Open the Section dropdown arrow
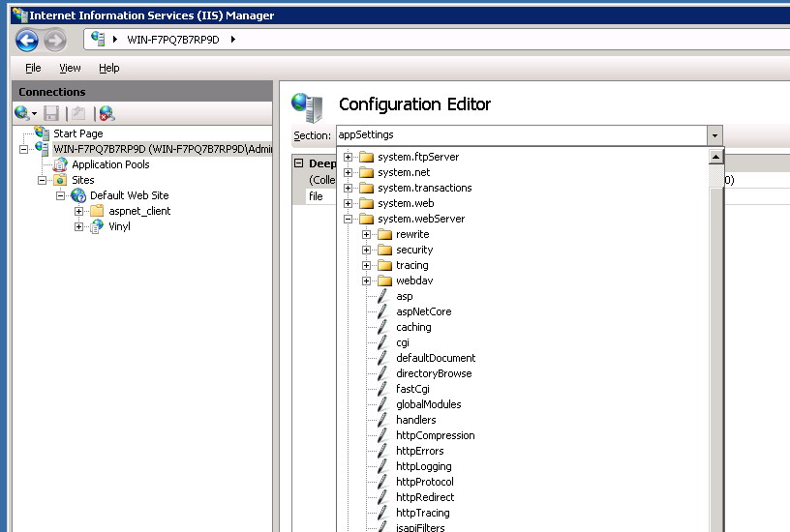Image resolution: width=790 pixels, height=532 pixels. tap(714, 135)
